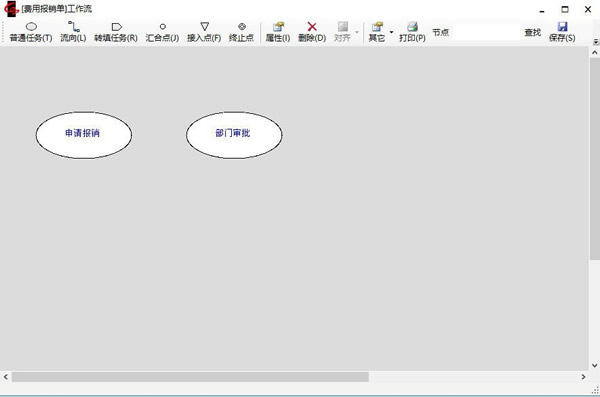Select the 汇合点(J) tool
This screenshot has height=397, width=600.
[x=162, y=32]
